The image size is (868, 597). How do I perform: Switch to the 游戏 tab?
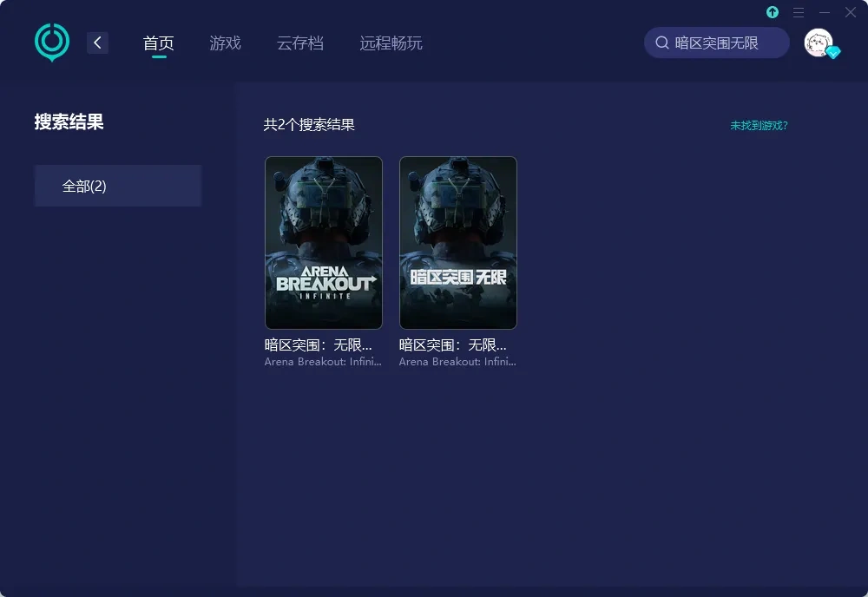pos(225,42)
